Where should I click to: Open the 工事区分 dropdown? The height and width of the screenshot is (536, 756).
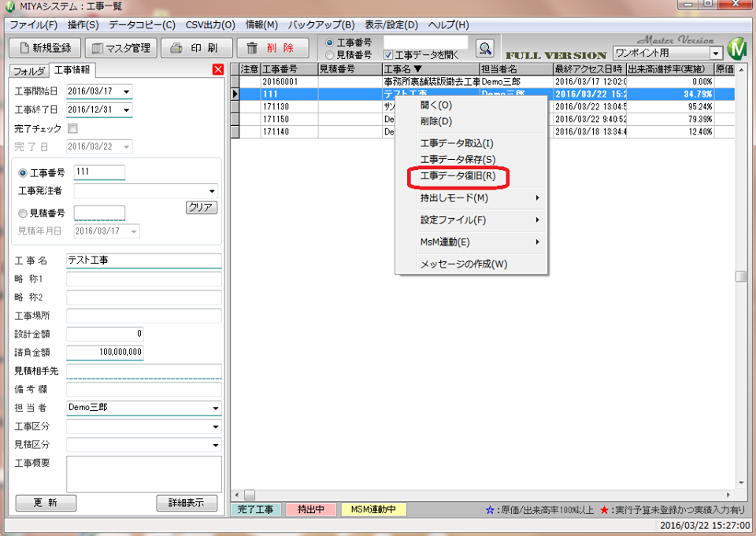(216, 427)
